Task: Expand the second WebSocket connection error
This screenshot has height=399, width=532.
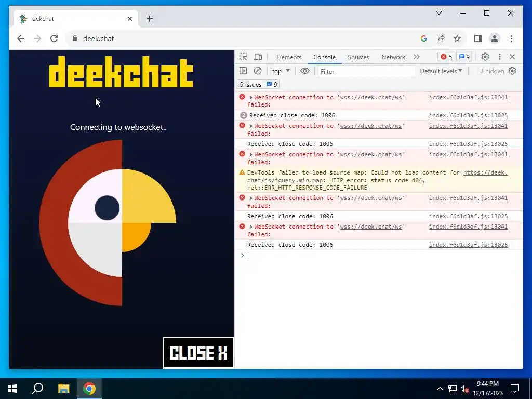Action: tap(251, 126)
